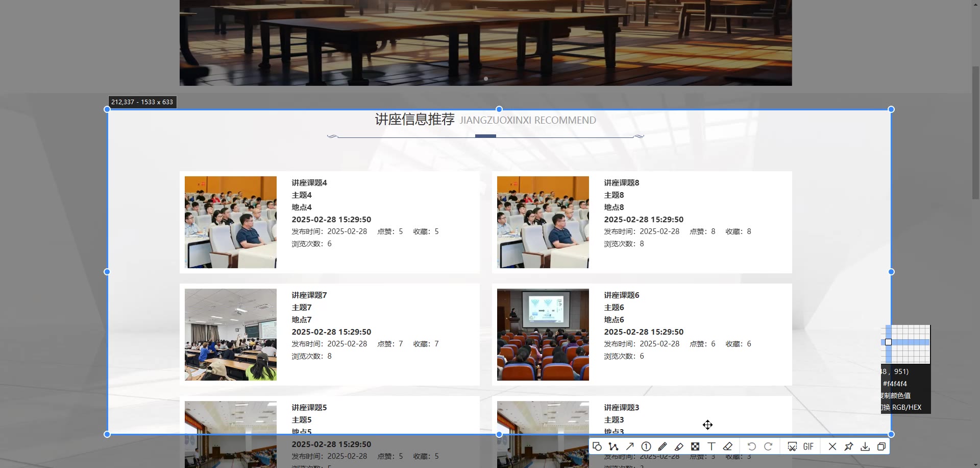Select the 地点4 text
The width and height of the screenshot is (980, 468).
tap(302, 207)
